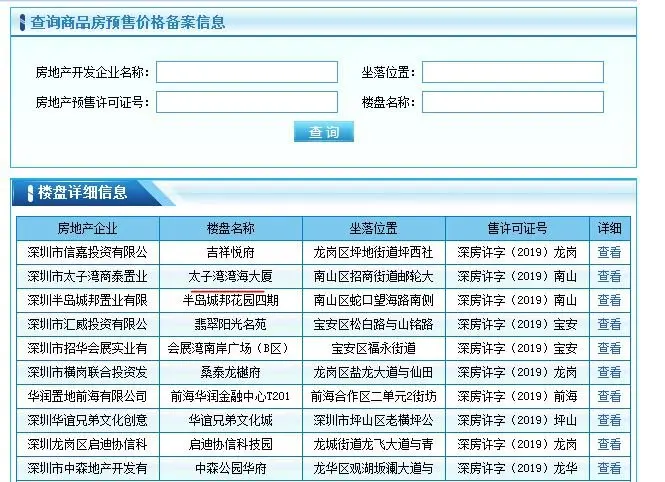
Task: Click location cell 龙岗区坪地街道坪西社
Action: (x=374, y=253)
